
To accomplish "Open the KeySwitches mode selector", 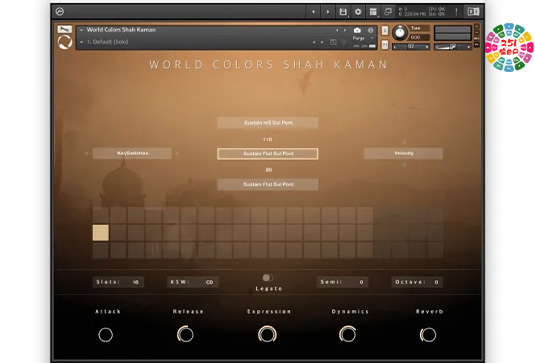I will click(132, 153).
